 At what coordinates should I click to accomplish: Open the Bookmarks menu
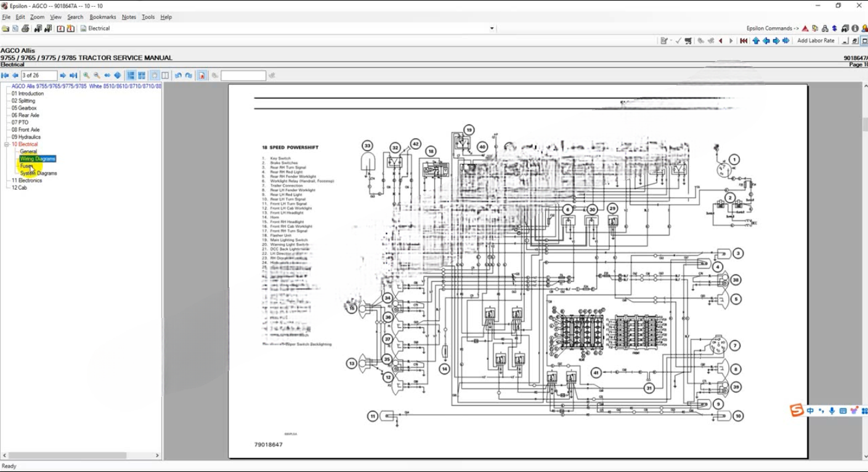(102, 17)
